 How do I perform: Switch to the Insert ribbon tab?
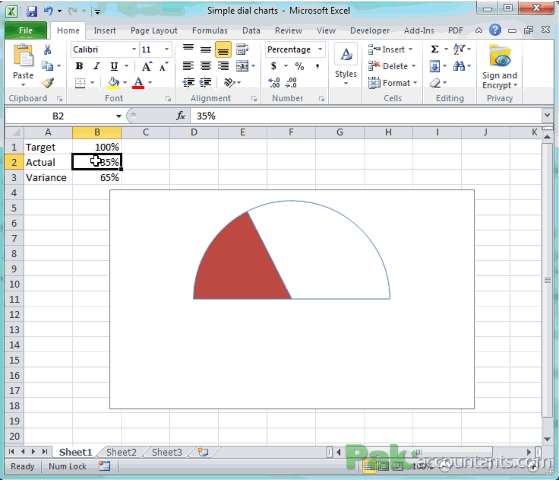coord(105,31)
